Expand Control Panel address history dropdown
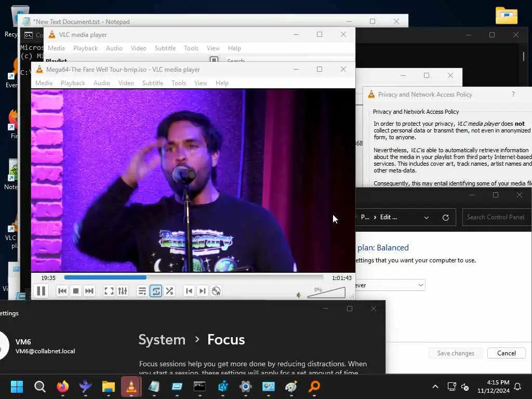This screenshot has width=532, height=399. click(427, 218)
